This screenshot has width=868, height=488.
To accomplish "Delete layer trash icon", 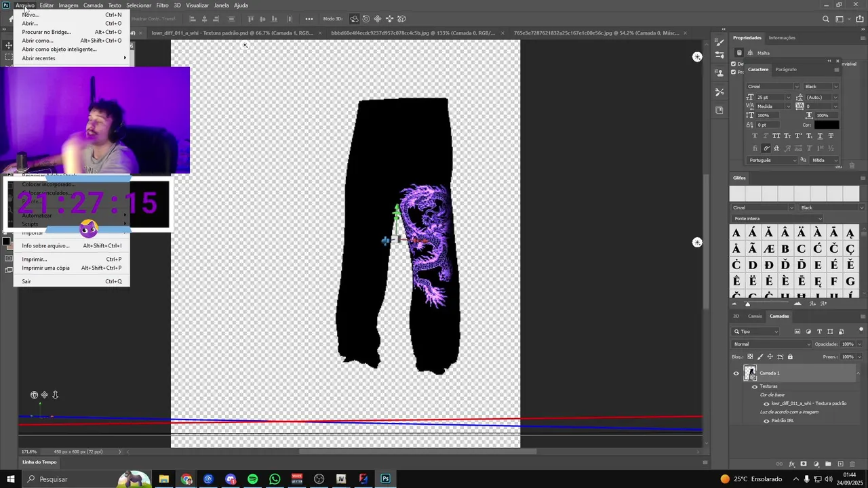I will click(x=852, y=464).
